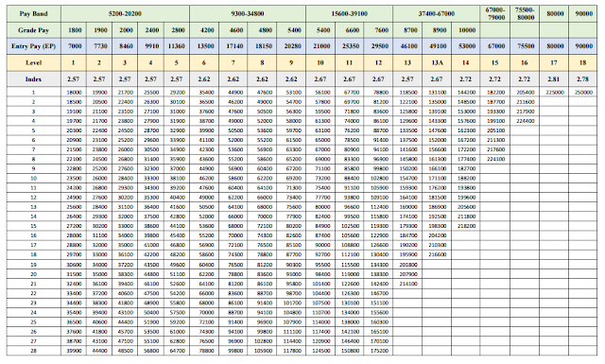Click the pay cell '250000'
This screenshot has height=364, width=605.
tap(584, 93)
